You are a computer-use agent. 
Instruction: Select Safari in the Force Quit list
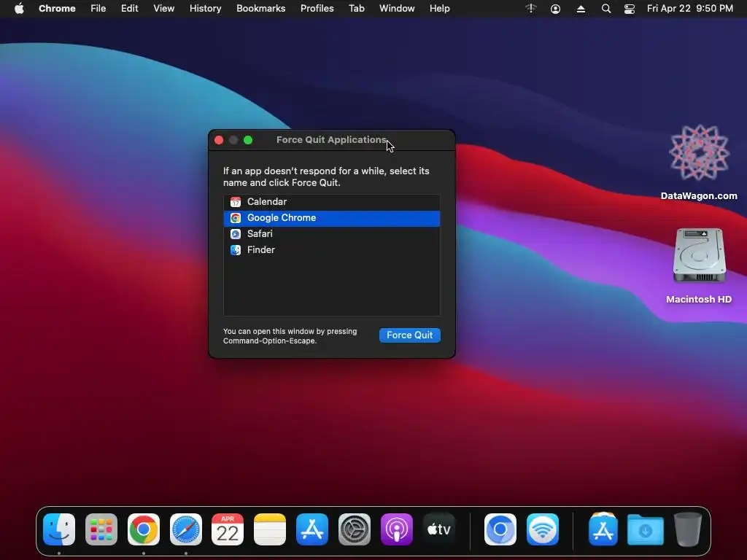click(332, 234)
